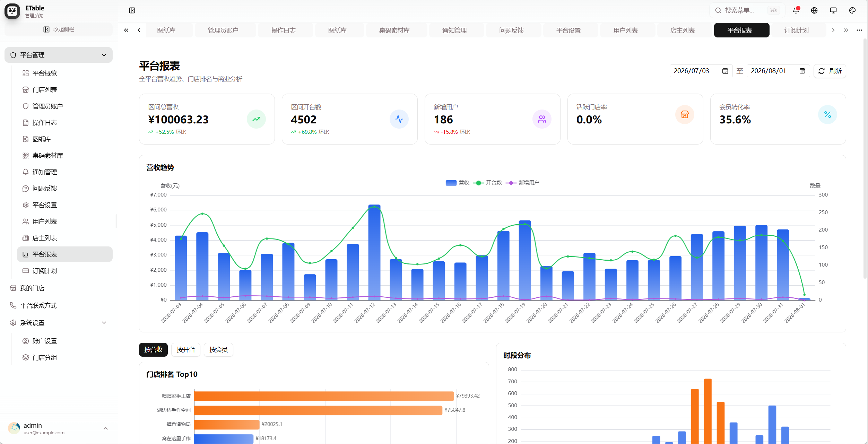This screenshot has height=444, width=868.
Task: Open 店主列表 in the sidebar
Action: click(x=65, y=238)
